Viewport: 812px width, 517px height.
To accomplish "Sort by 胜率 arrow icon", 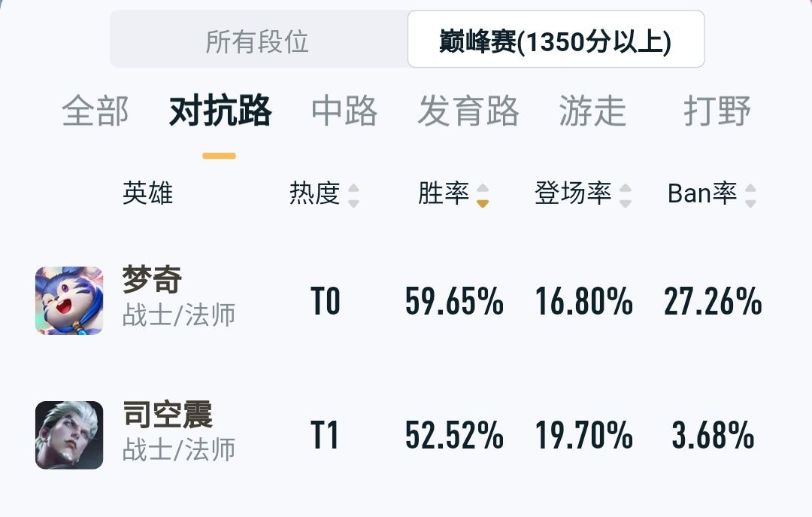I will point(483,195).
